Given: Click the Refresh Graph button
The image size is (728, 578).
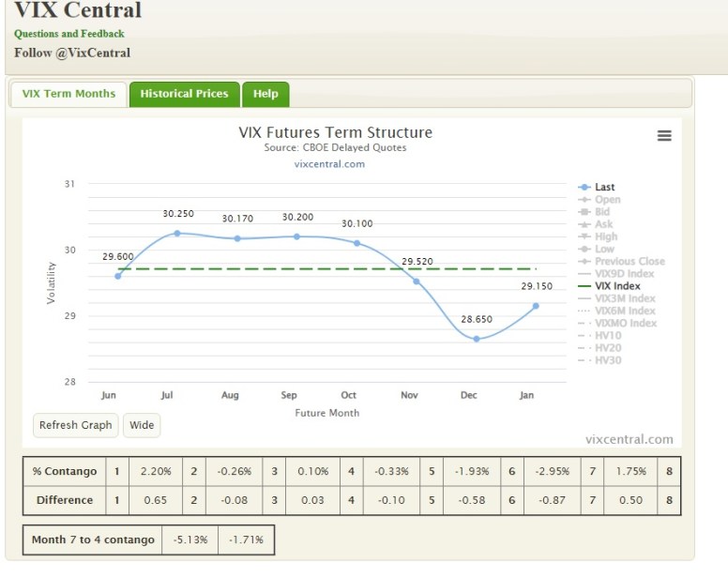Looking at the screenshot, I should point(76,425).
